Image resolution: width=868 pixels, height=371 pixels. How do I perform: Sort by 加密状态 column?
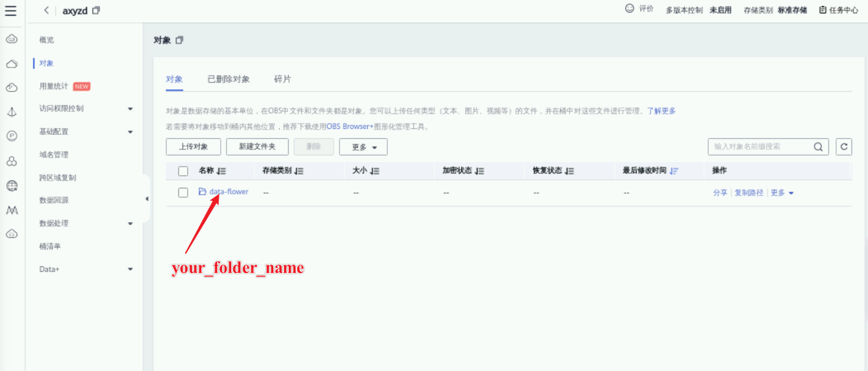pyautogui.click(x=479, y=171)
